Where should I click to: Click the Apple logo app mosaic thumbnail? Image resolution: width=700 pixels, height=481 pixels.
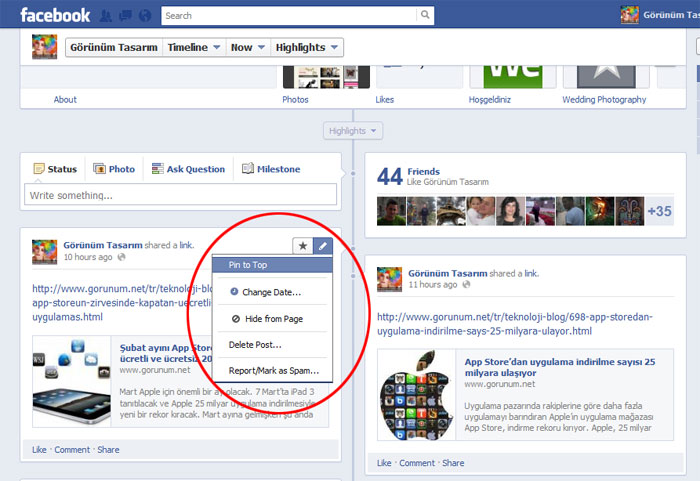pos(416,395)
